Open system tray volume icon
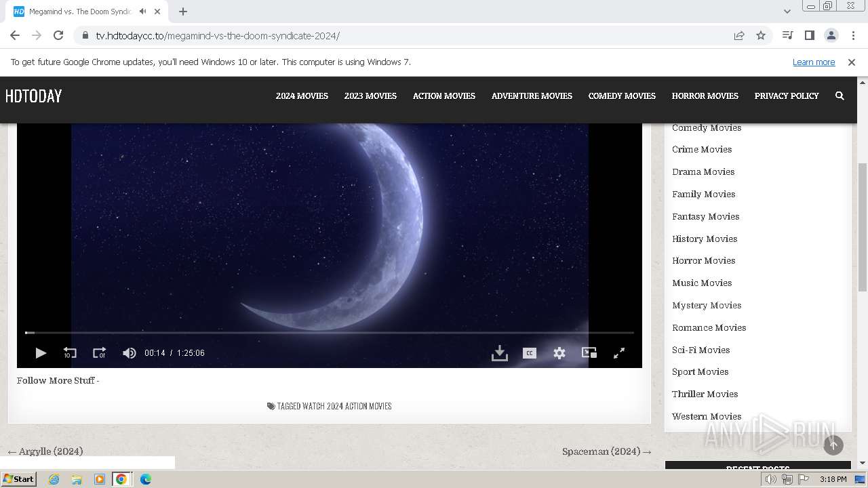 coord(771,479)
